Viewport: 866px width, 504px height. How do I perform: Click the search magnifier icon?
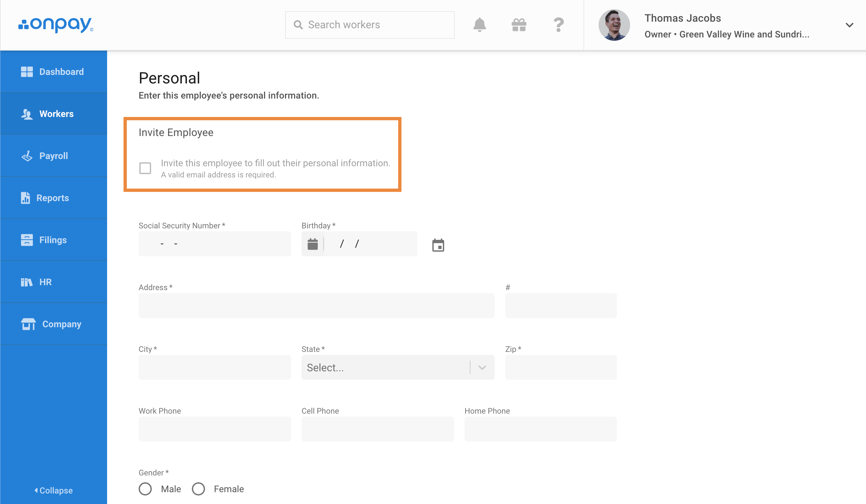298,25
